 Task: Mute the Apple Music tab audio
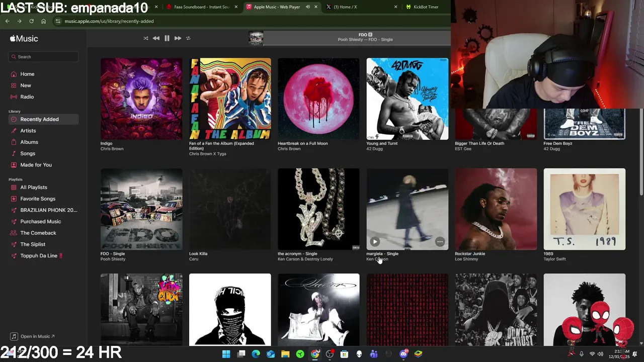307,7
